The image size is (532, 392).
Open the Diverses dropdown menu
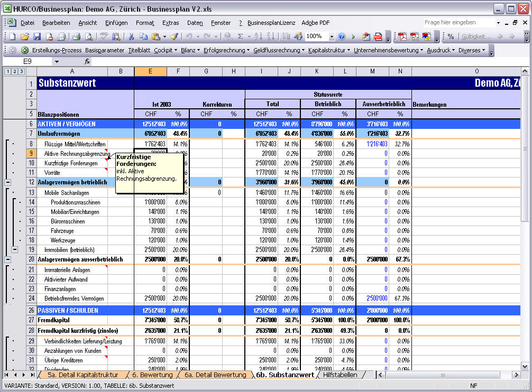coord(472,50)
